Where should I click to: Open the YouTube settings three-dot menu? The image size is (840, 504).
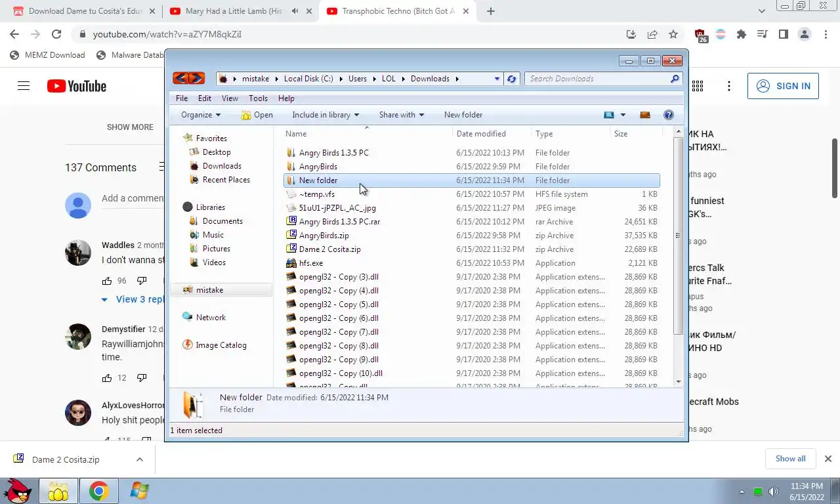728,86
